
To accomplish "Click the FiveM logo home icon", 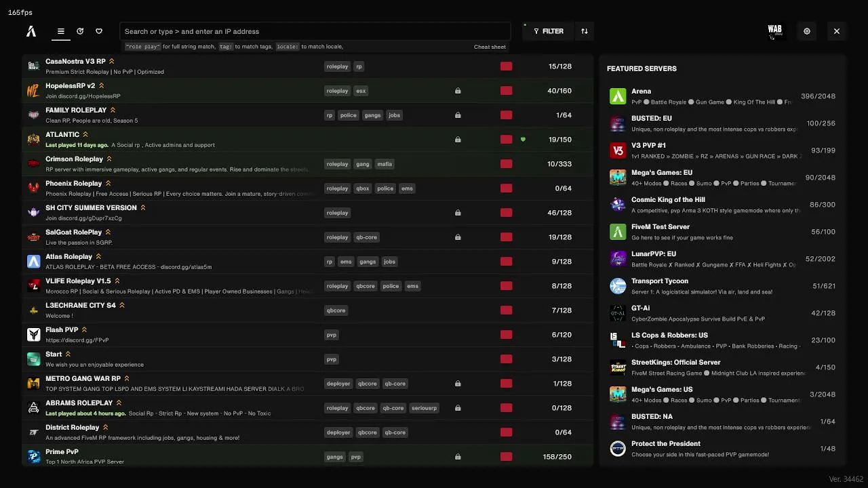I will pyautogui.click(x=31, y=31).
